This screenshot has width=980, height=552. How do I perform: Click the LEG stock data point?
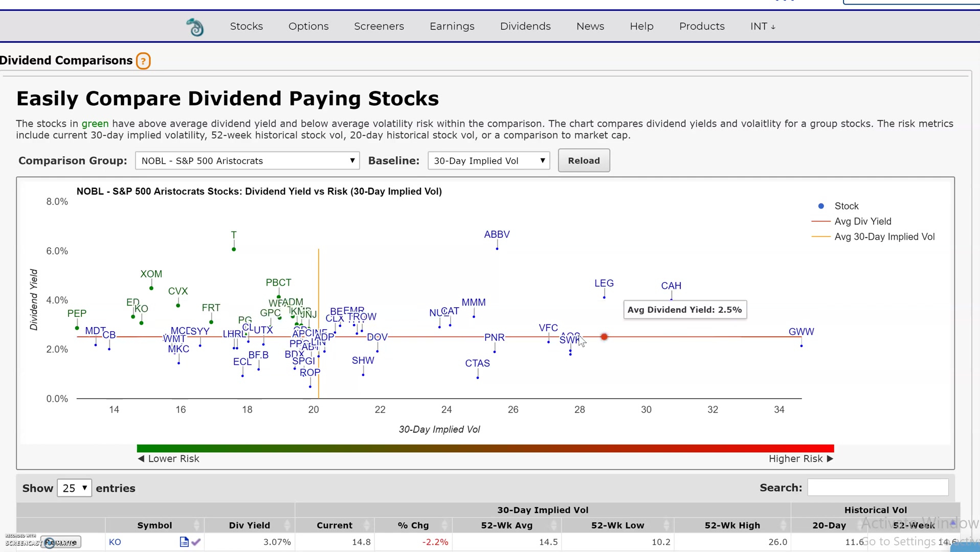point(604,297)
